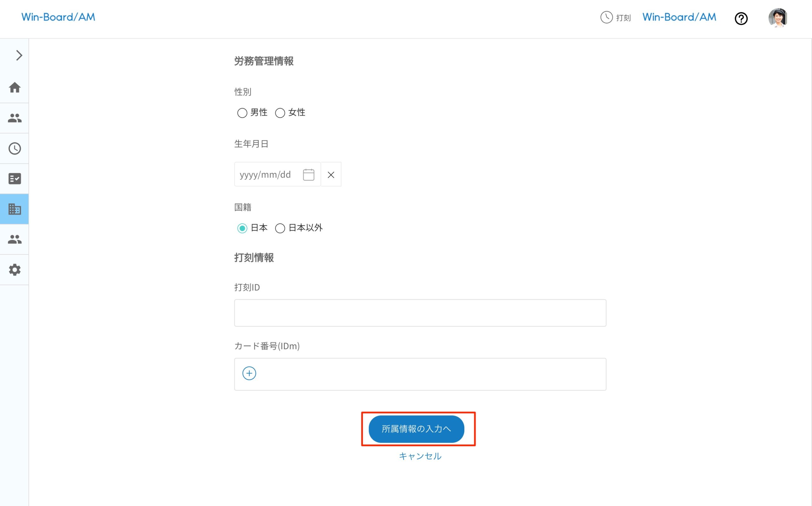The width and height of the screenshot is (812, 506).
Task: Click the キャンセル link
Action: [420, 456]
